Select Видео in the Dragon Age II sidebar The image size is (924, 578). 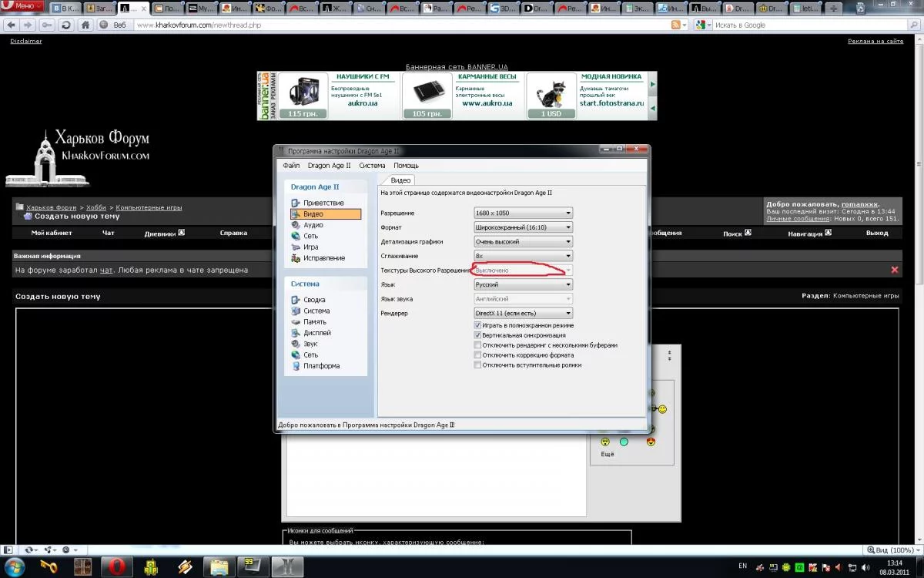pos(325,213)
